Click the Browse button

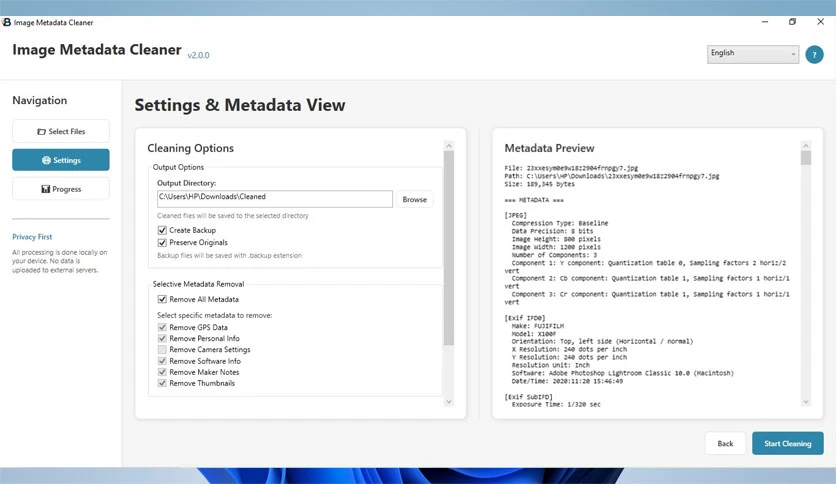tap(415, 199)
